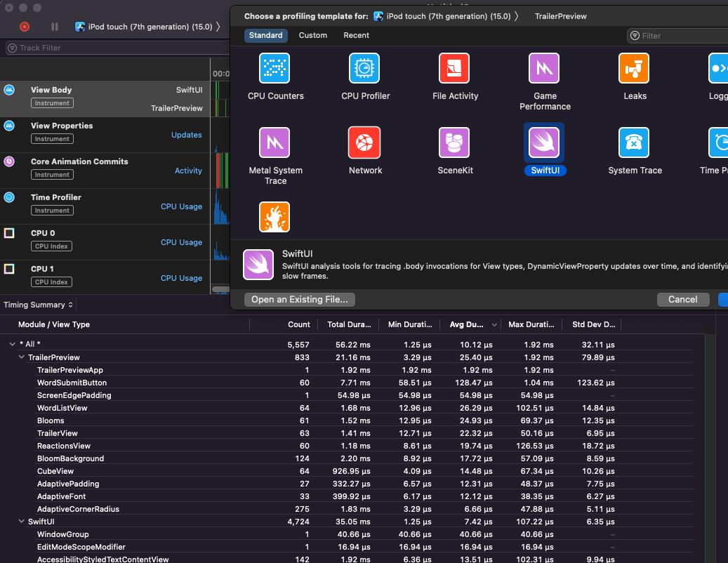
Task: Click the red record button
Action: click(25, 27)
